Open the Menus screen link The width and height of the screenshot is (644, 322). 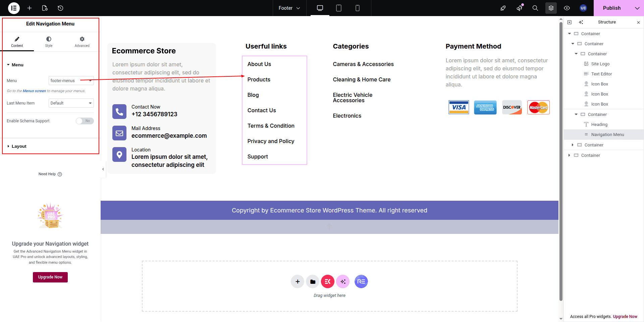(x=34, y=91)
